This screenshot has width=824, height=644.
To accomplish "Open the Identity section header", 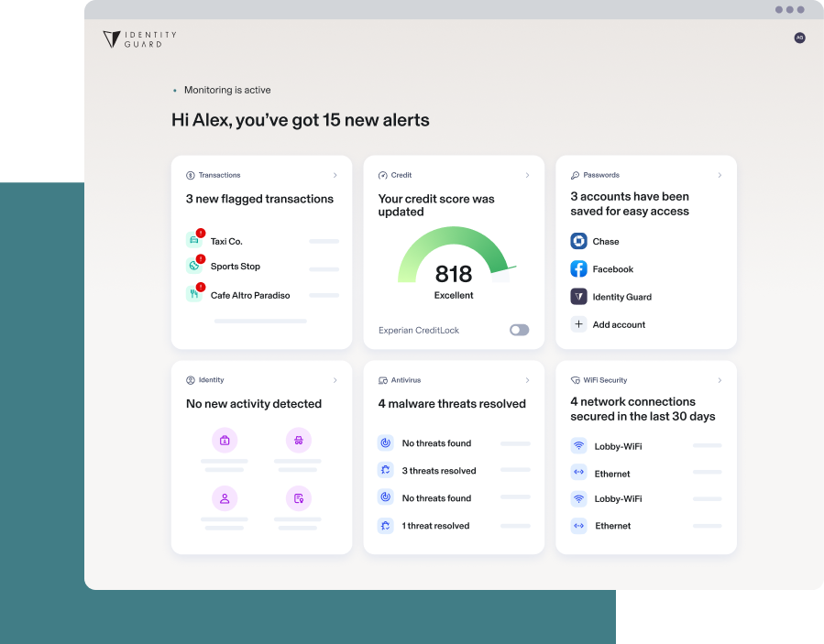I will (x=211, y=380).
